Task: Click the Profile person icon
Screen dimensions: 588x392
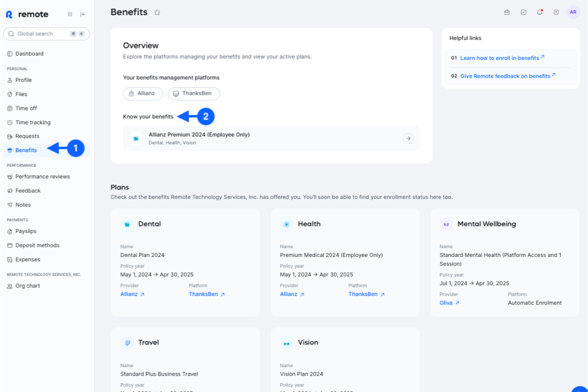Action: (x=10, y=80)
